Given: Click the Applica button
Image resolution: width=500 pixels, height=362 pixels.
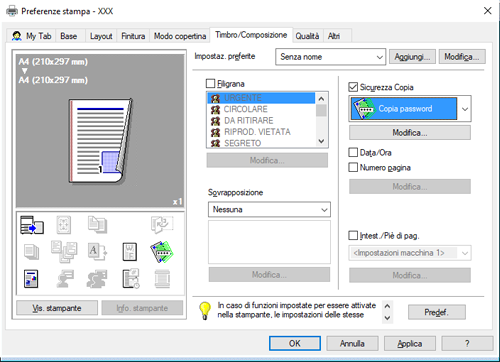Looking at the screenshot, I should pyautogui.click(x=410, y=343).
